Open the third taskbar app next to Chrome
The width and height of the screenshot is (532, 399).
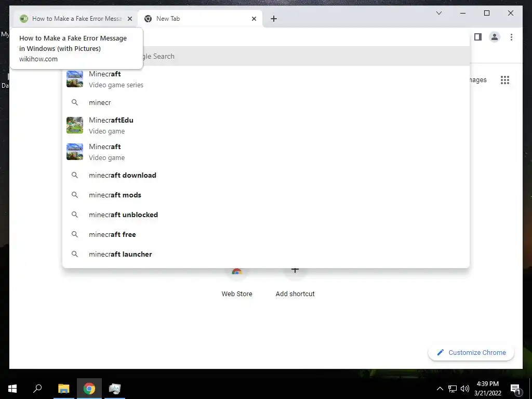pos(115,389)
